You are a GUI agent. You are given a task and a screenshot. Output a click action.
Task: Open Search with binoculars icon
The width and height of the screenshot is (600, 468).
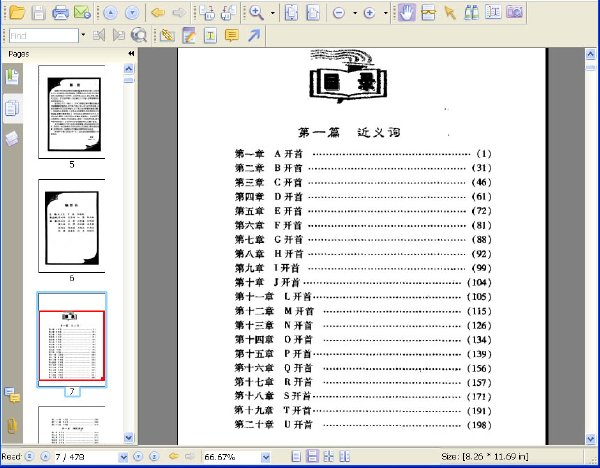(x=471, y=13)
